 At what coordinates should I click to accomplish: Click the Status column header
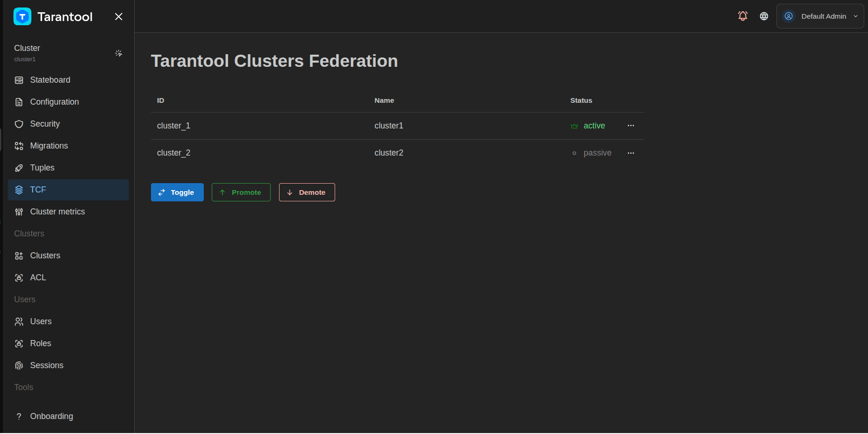[581, 100]
